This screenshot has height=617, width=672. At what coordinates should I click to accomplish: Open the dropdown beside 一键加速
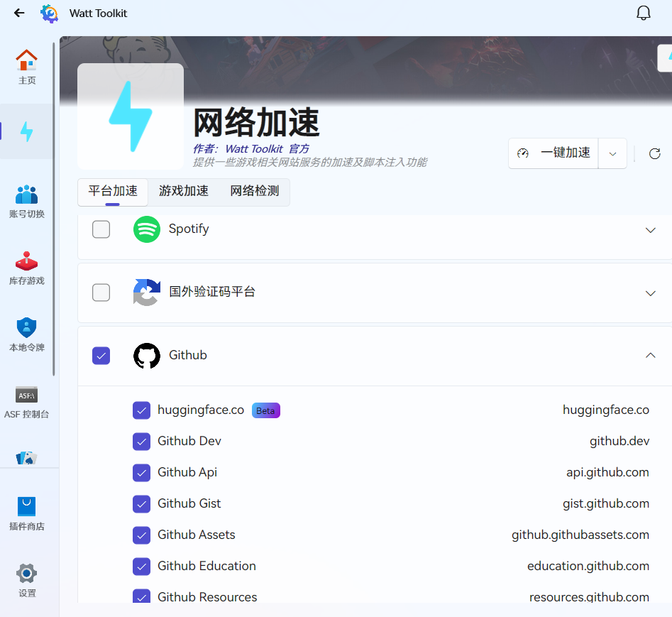(612, 153)
